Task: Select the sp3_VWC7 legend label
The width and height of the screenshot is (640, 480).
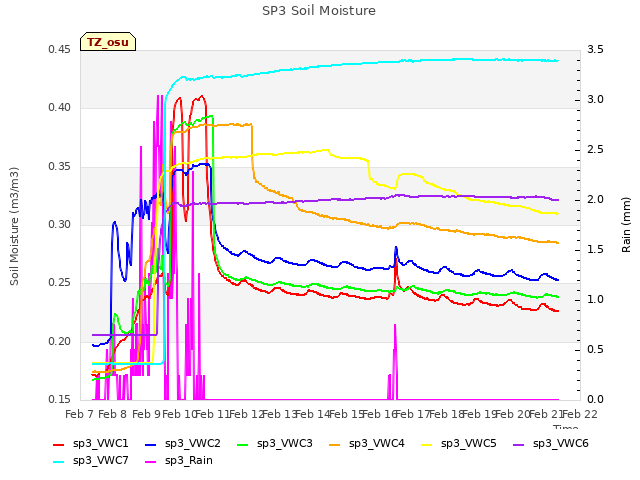Action: (x=101, y=461)
